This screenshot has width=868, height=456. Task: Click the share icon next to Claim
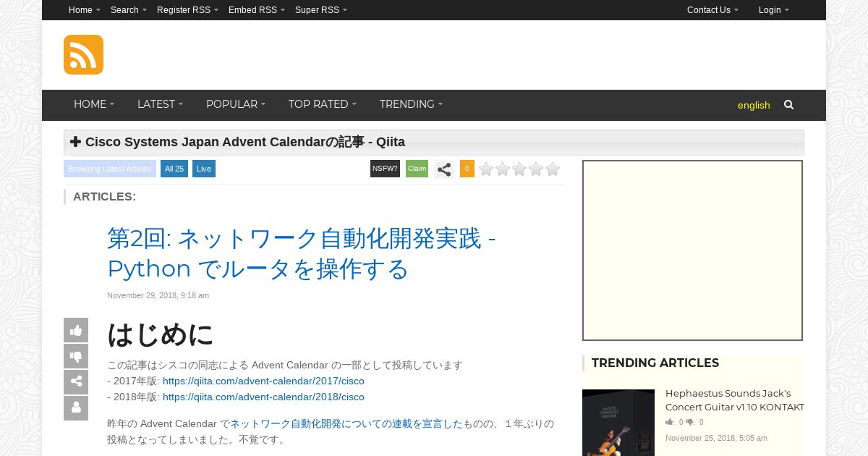[x=444, y=169]
